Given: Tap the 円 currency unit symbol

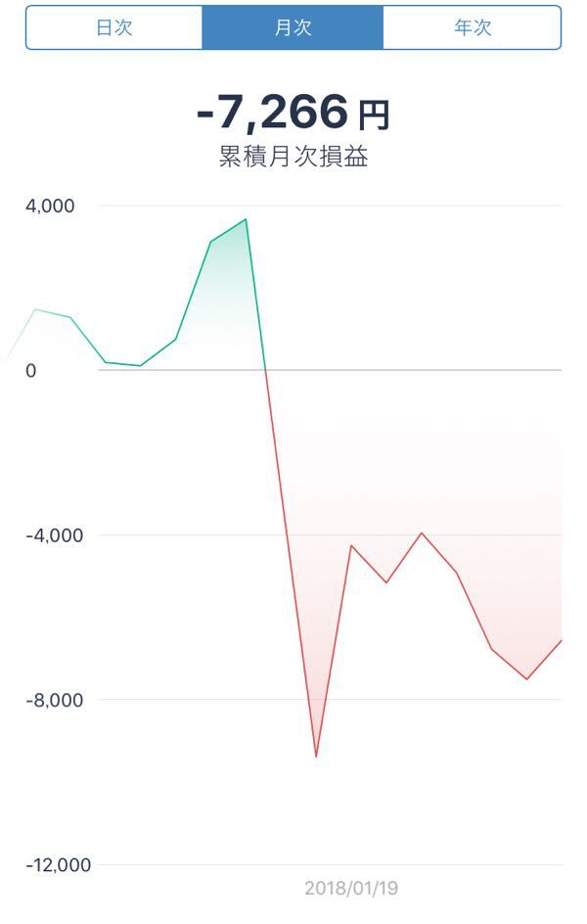Looking at the screenshot, I should pyautogui.click(x=374, y=116).
